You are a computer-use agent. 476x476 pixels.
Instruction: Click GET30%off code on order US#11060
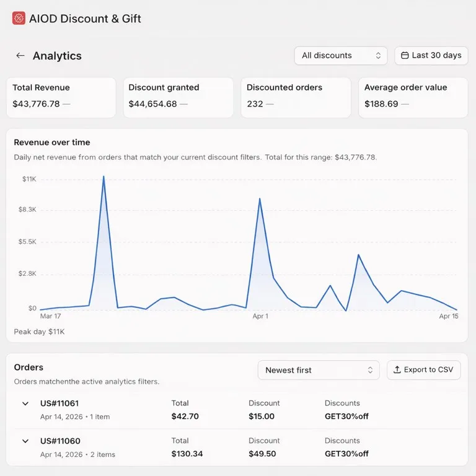(346, 454)
